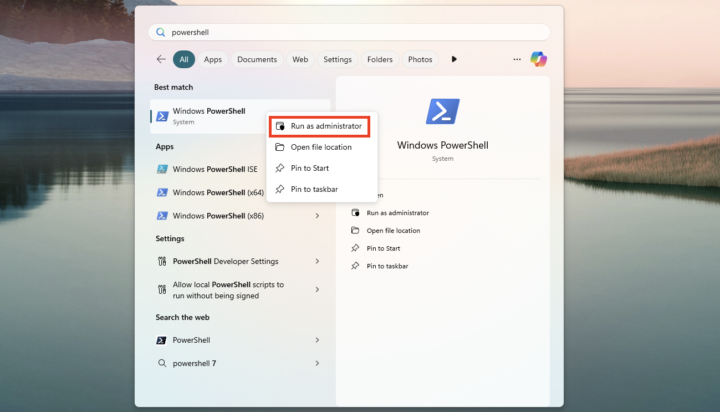Go back with the left arrow icon
720x412 pixels.
click(x=161, y=59)
